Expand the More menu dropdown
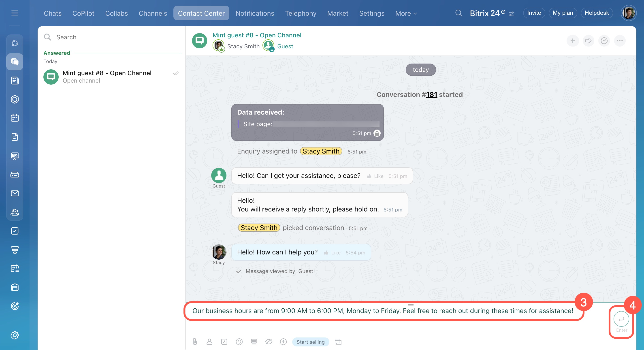Screen dimensions: 644x350 [x=406, y=13]
